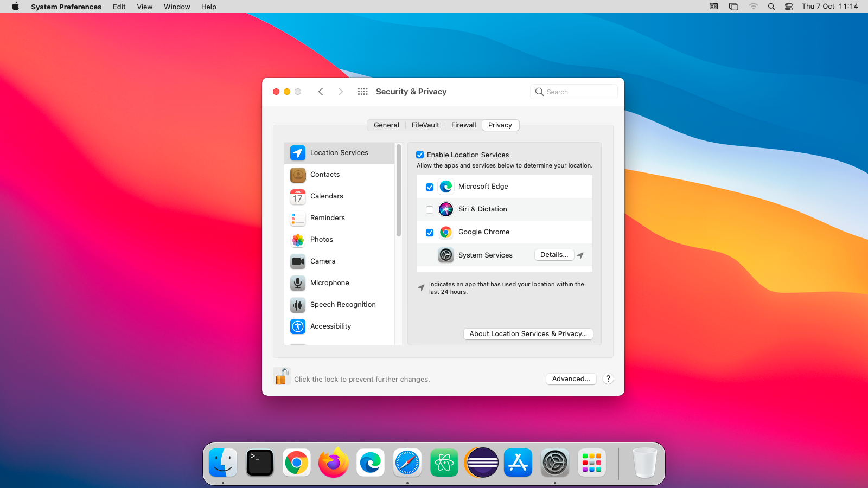Viewport: 868px width, 488px height.
Task: Select the Camera privacy category
Action: (x=323, y=261)
